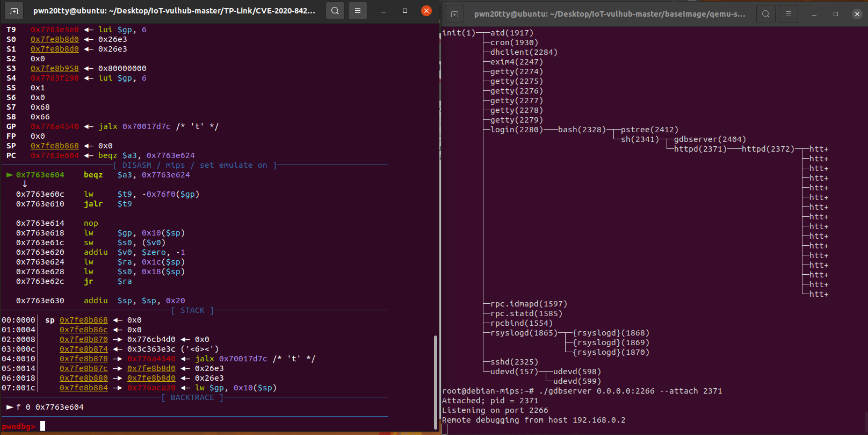Screen dimensions: 868x435
Task: Click stack address 0x7fe8b874
Action: point(84,349)
